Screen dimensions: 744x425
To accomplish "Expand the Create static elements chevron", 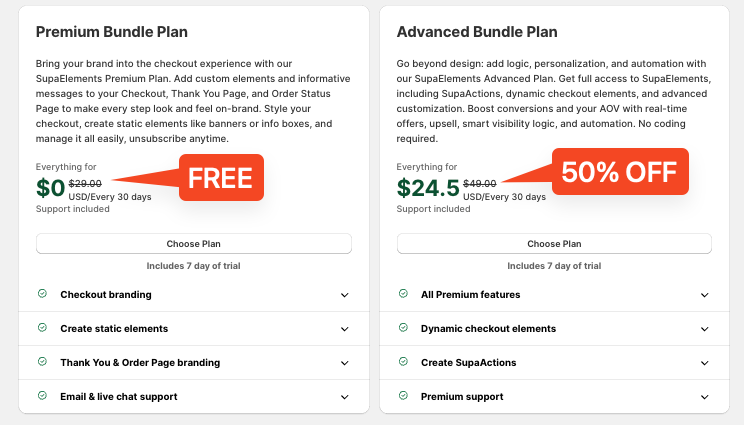I will click(x=344, y=329).
